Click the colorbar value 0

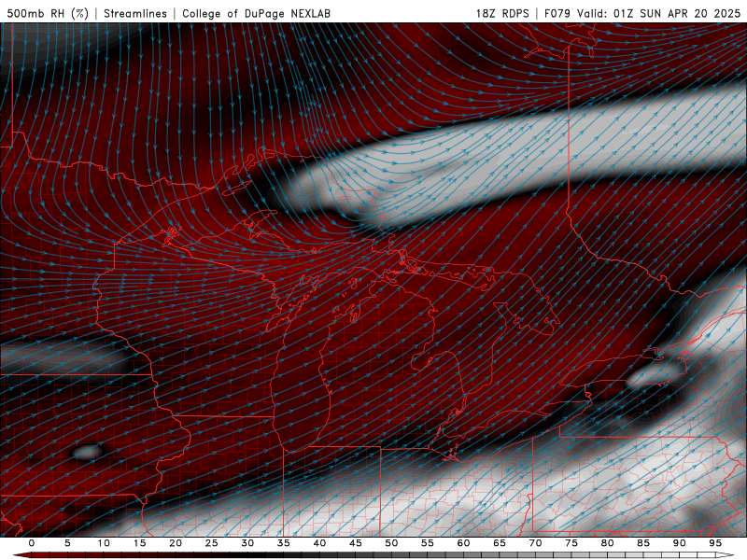click(x=32, y=543)
